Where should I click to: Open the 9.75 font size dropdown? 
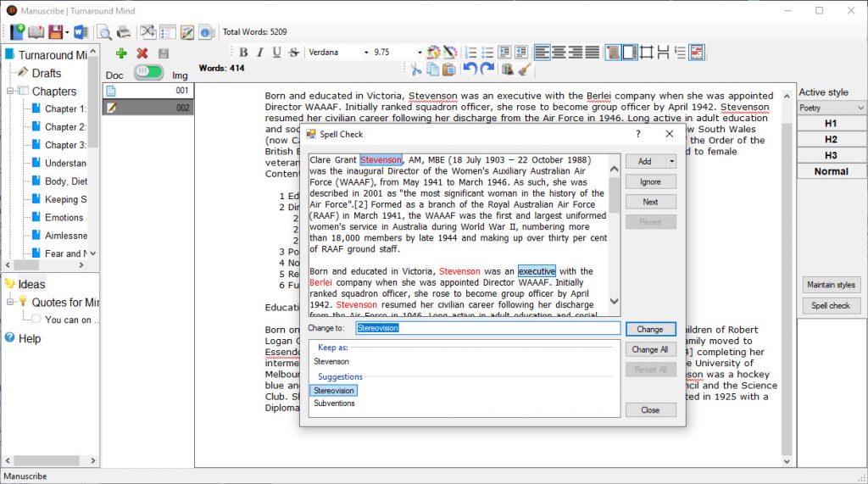419,53
